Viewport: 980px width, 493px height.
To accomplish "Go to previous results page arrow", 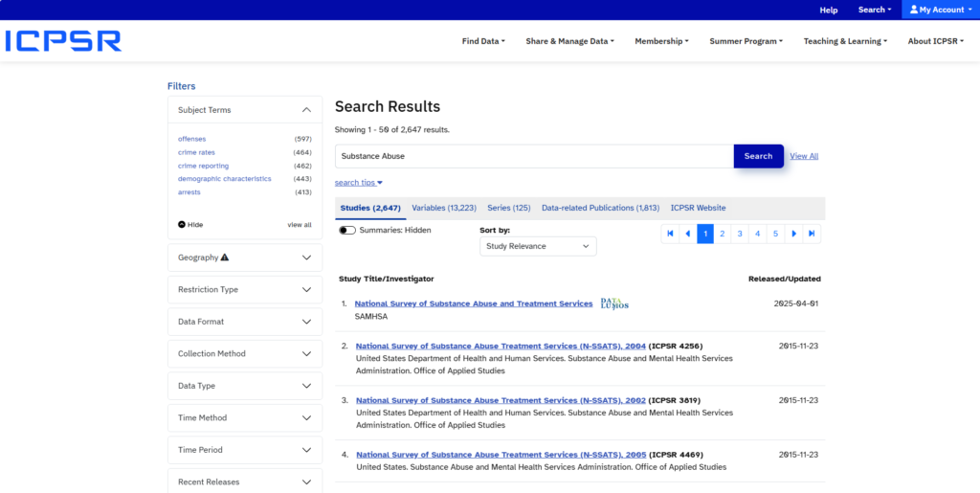I will tap(687, 234).
